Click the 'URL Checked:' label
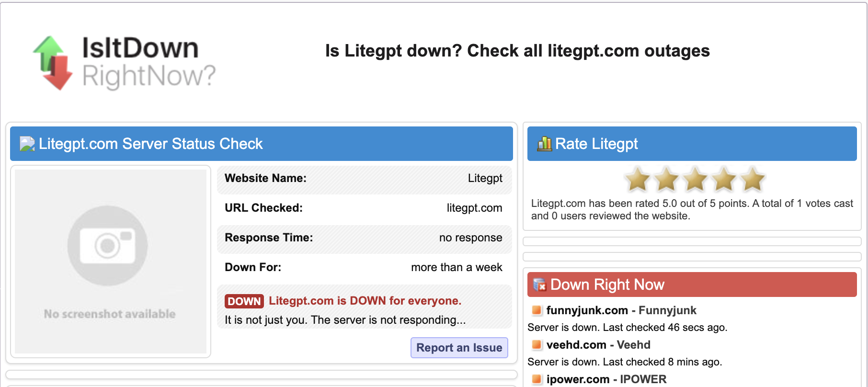The image size is (868, 387). (x=263, y=208)
